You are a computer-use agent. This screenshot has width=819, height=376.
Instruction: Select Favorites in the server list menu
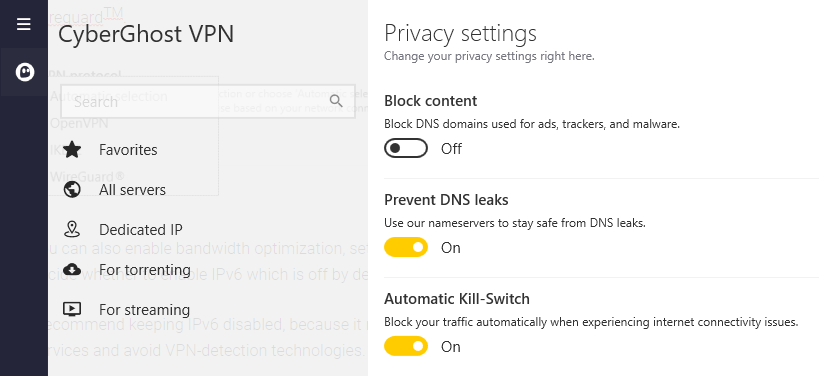(128, 150)
